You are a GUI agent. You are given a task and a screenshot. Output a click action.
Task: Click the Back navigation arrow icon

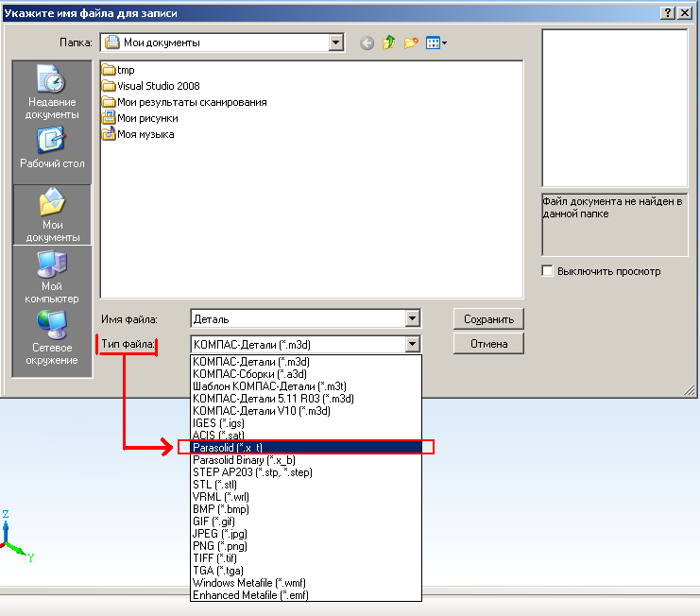click(367, 43)
